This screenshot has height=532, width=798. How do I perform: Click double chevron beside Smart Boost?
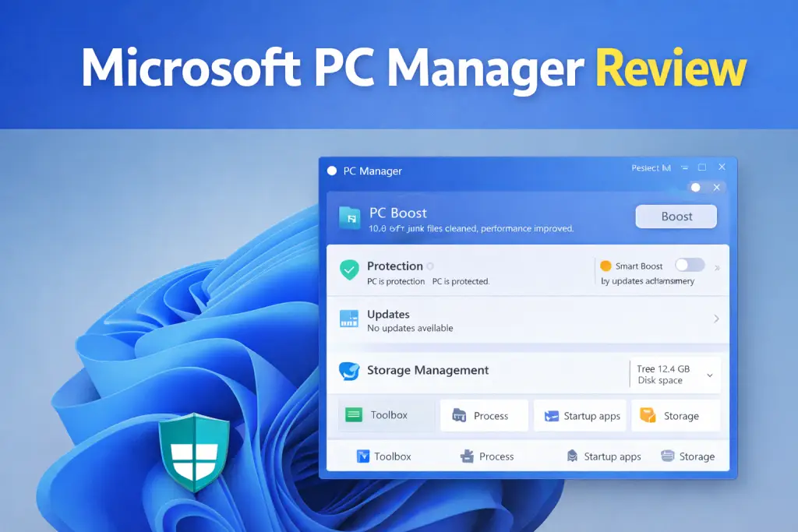[x=717, y=268]
